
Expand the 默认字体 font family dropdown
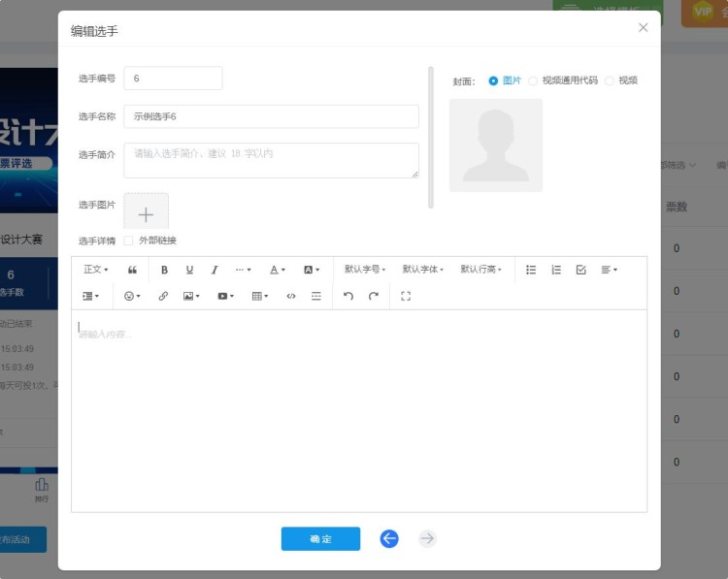423,270
